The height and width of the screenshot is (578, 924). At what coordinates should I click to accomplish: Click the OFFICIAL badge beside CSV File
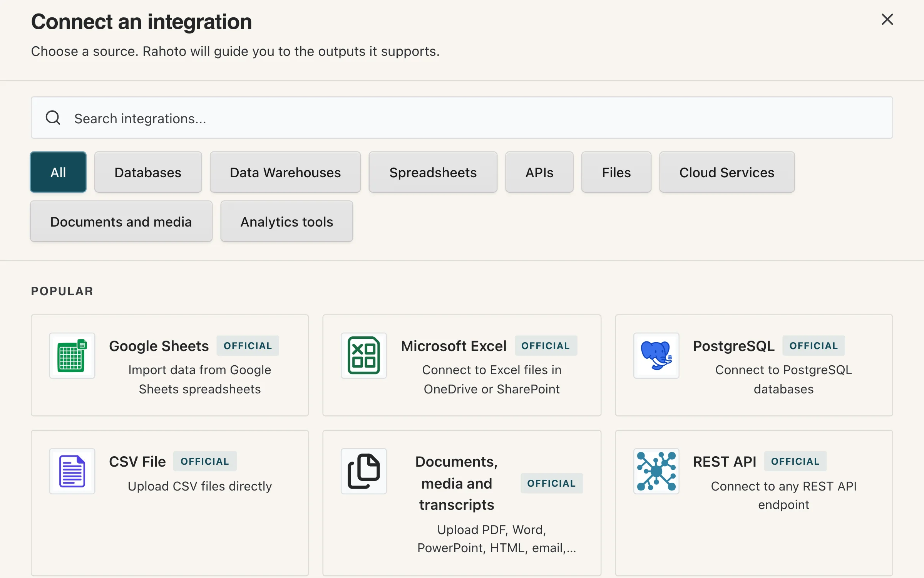pyautogui.click(x=205, y=461)
